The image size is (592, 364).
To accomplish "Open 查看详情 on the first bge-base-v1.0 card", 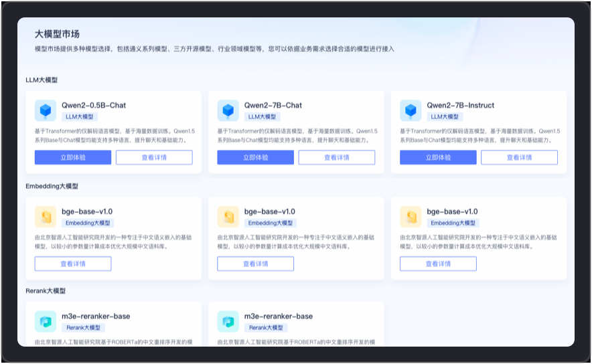I will pos(73,264).
